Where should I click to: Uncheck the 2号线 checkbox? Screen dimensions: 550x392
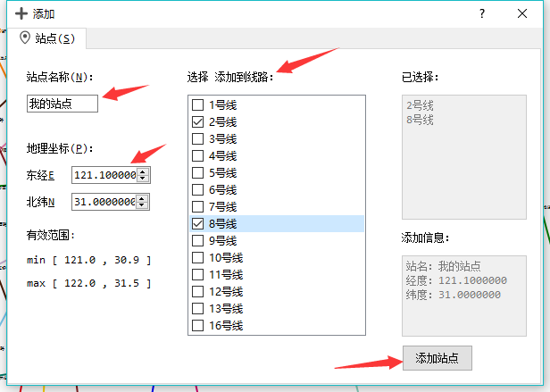coord(198,121)
